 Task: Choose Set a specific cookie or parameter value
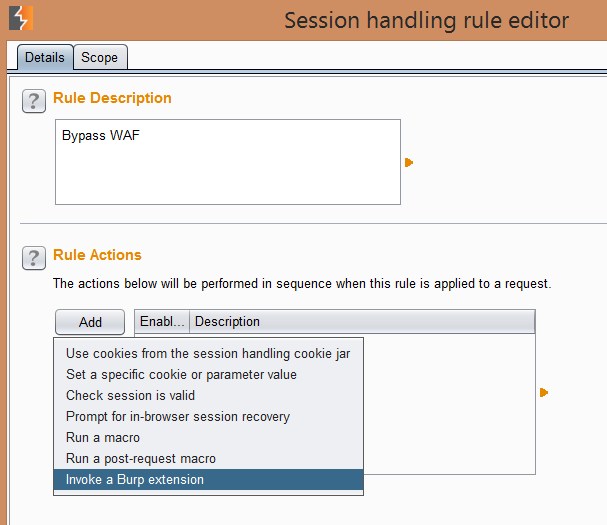pyautogui.click(x=208, y=374)
